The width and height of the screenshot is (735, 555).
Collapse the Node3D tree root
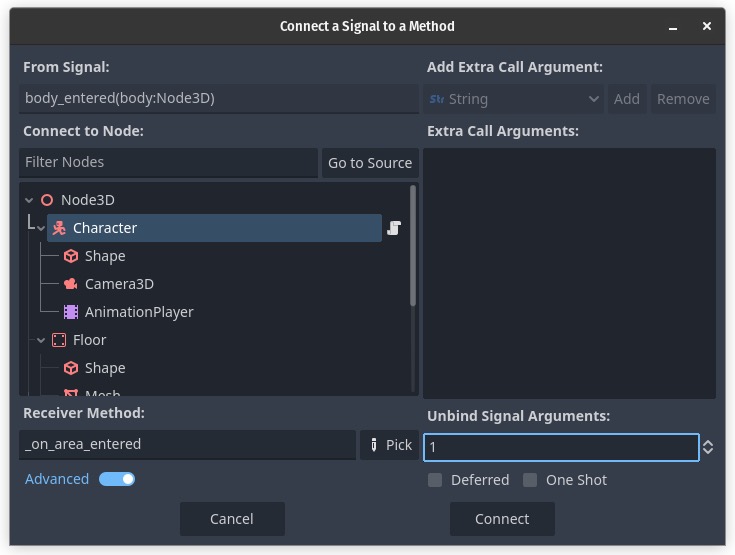pos(29,201)
